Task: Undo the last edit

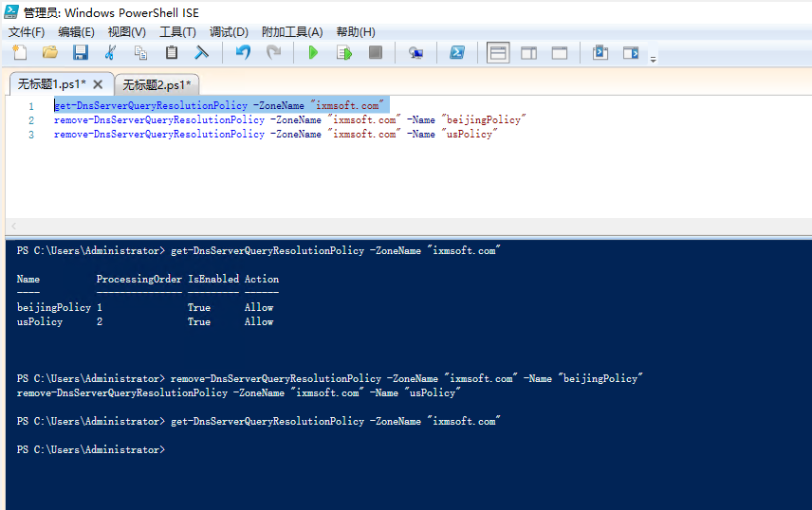Action: pos(243,53)
